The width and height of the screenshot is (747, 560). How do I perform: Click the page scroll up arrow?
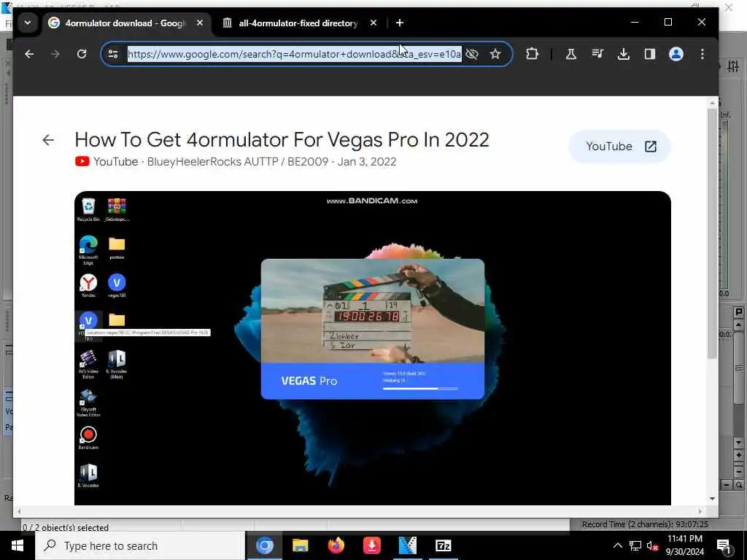click(712, 102)
